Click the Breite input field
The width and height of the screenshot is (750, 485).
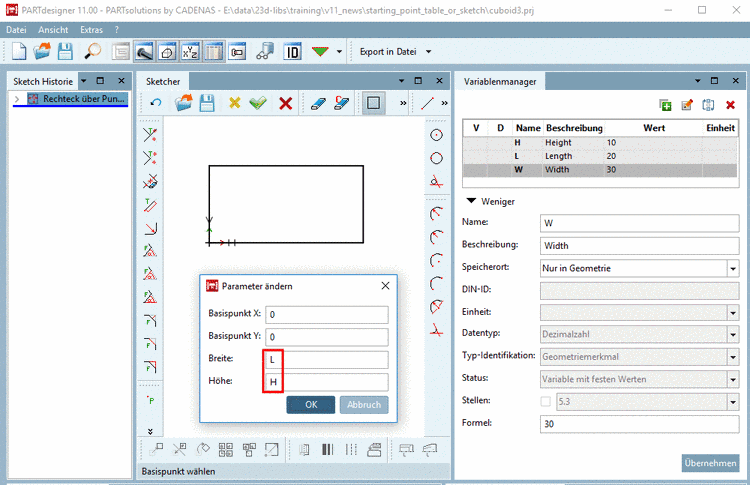click(327, 359)
